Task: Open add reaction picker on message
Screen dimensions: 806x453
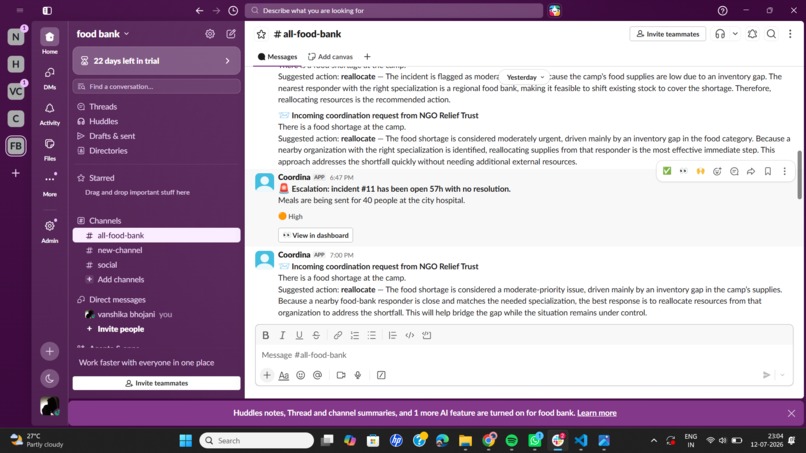Action: click(x=717, y=171)
